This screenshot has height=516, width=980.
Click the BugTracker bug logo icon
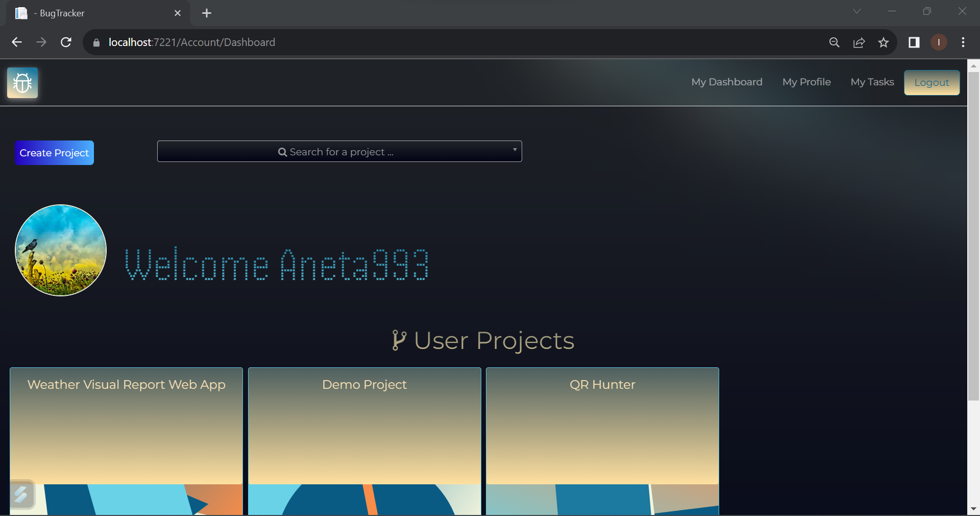click(22, 83)
